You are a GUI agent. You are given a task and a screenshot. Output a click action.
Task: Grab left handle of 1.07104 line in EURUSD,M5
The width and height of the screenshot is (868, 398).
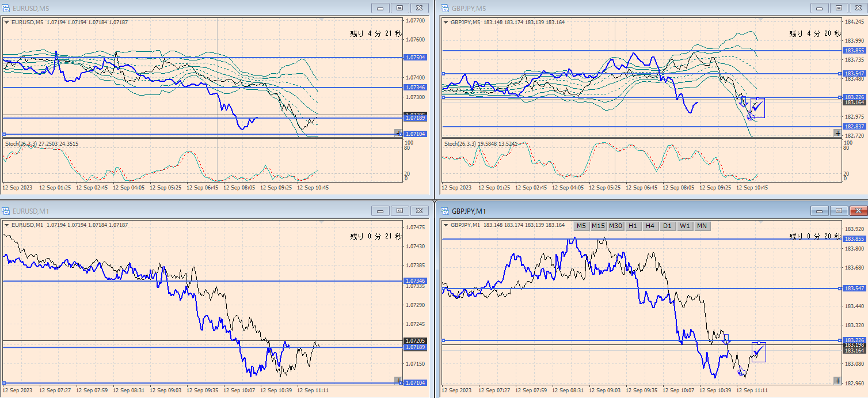coord(4,134)
